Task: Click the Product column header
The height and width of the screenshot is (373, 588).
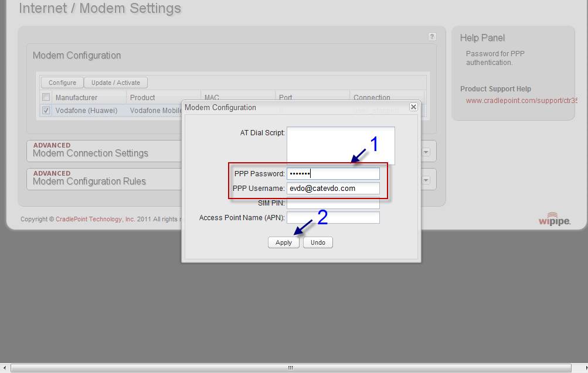Action: [x=142, y=97]
